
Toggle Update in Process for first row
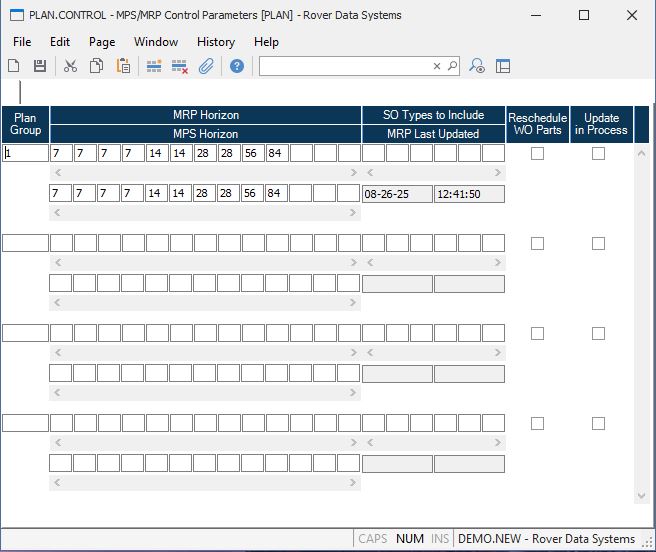pos(599,154)
